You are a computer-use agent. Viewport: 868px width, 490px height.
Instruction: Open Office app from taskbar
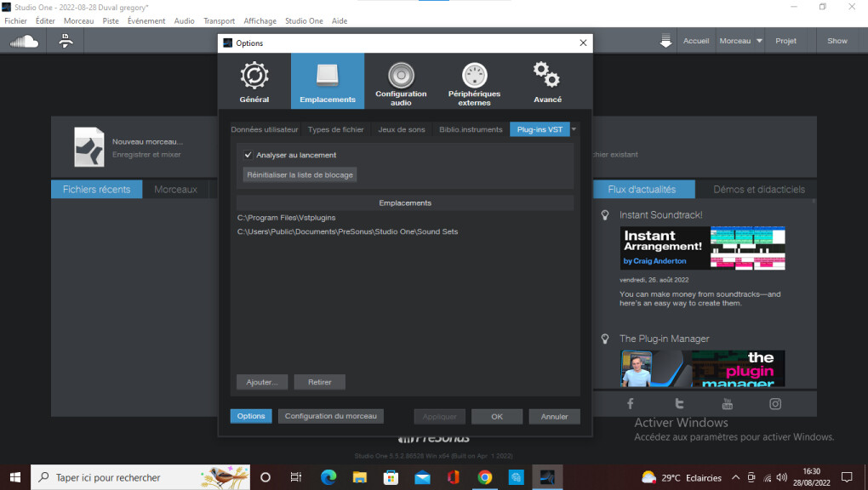point(454,477)
